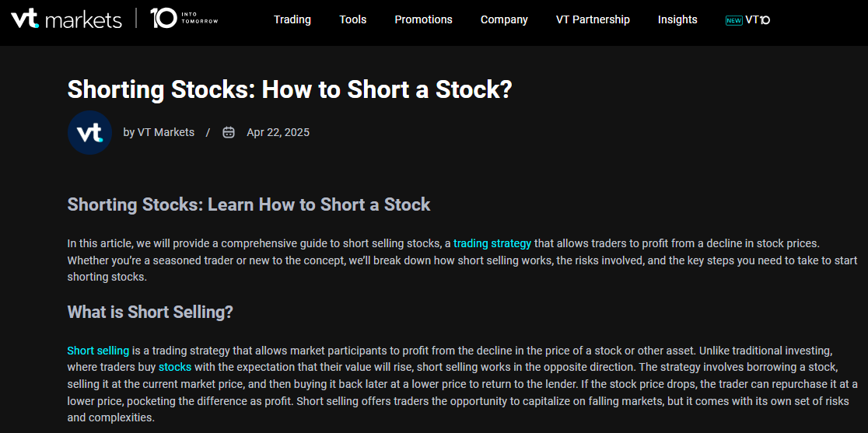The height and width of the screenshot is (433, 868).
Task: Click the "by VT Markets" author name
Action: click(x=159, y=132)
